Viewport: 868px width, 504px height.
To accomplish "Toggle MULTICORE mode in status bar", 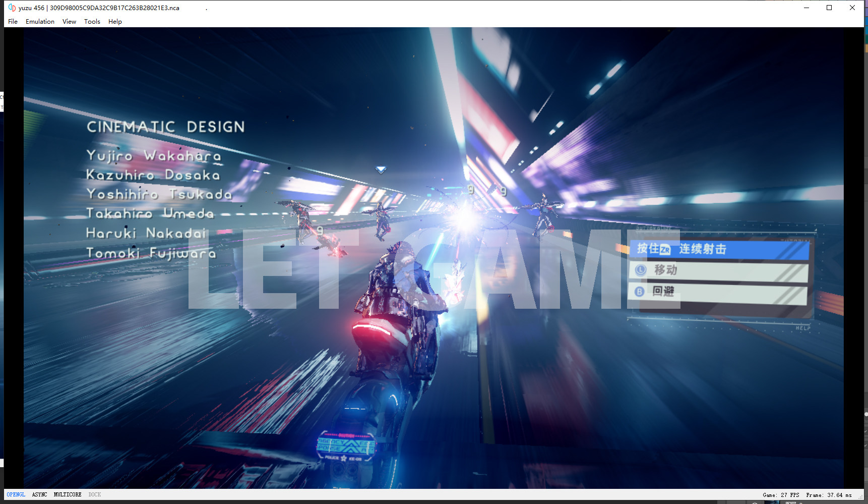I will [x=68, y=495].
